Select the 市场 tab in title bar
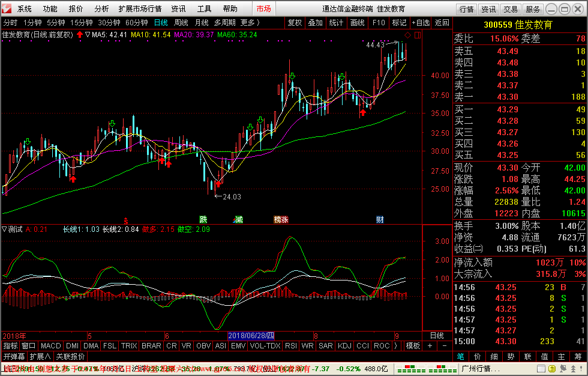This screenshot has width=588, height=376. tap(263, 8)
